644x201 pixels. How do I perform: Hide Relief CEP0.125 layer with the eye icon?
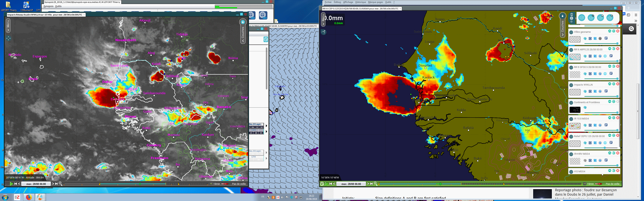click(x=614, y=135)
